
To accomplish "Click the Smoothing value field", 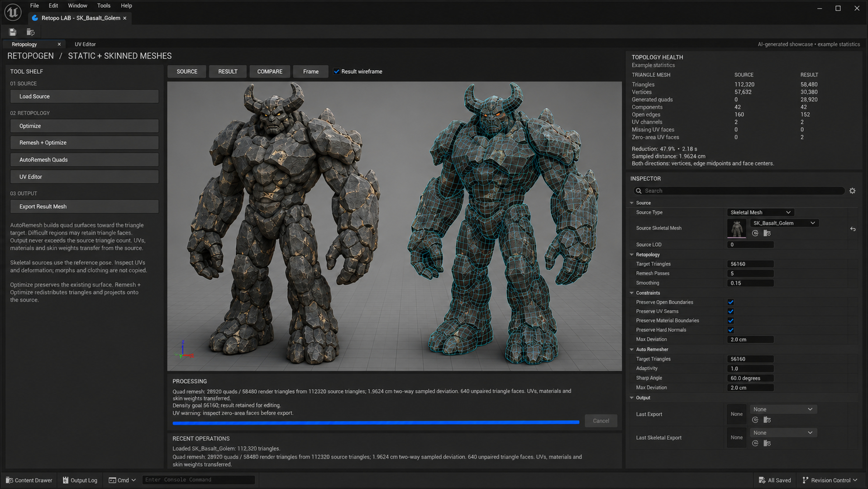I will click(750, 283).
